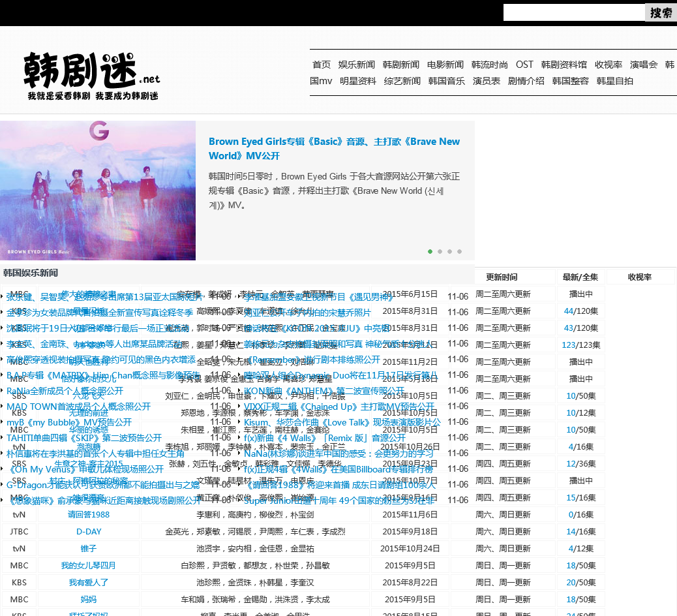Click the 最新/全集 column header
The image size is (677, 616).
(580, 277)
